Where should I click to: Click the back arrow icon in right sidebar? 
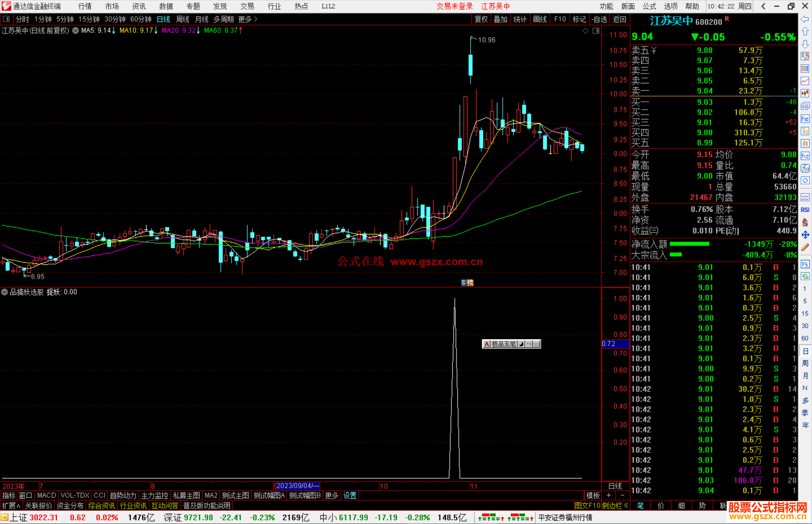coord(805,19)
